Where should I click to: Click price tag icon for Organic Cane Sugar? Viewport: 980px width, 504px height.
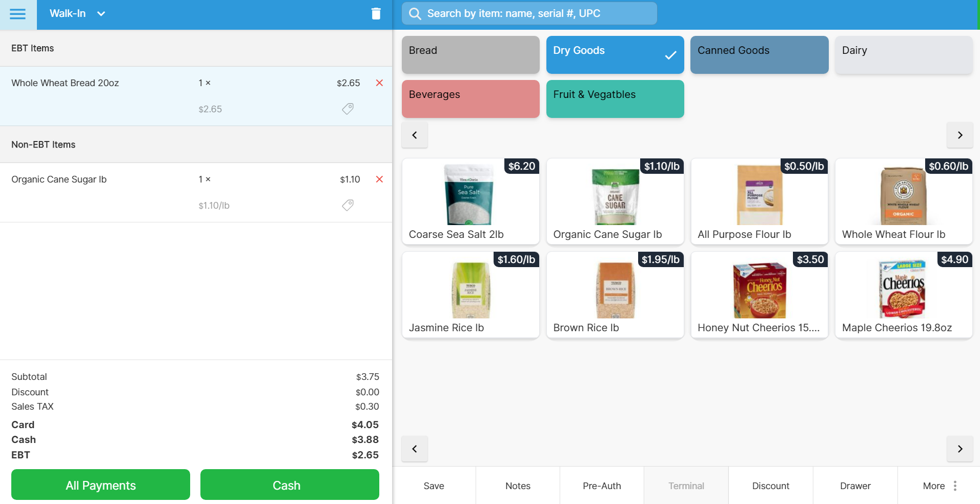tap(348, 205)
